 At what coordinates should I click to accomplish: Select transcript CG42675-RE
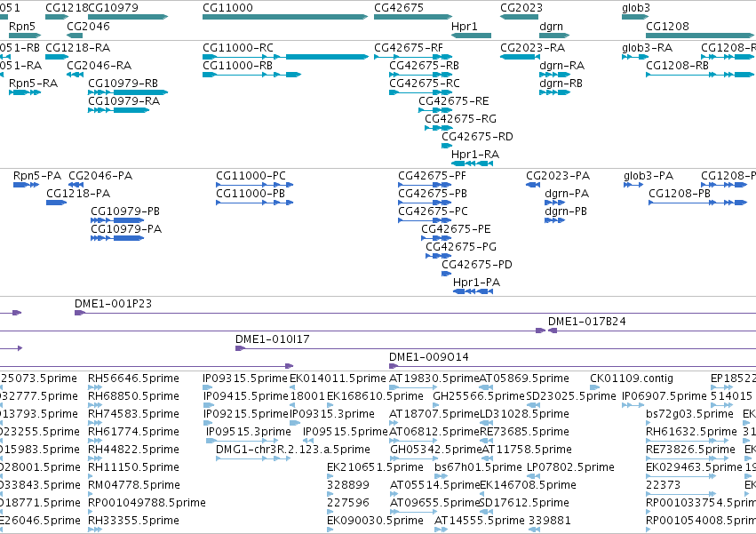(435, 110)
